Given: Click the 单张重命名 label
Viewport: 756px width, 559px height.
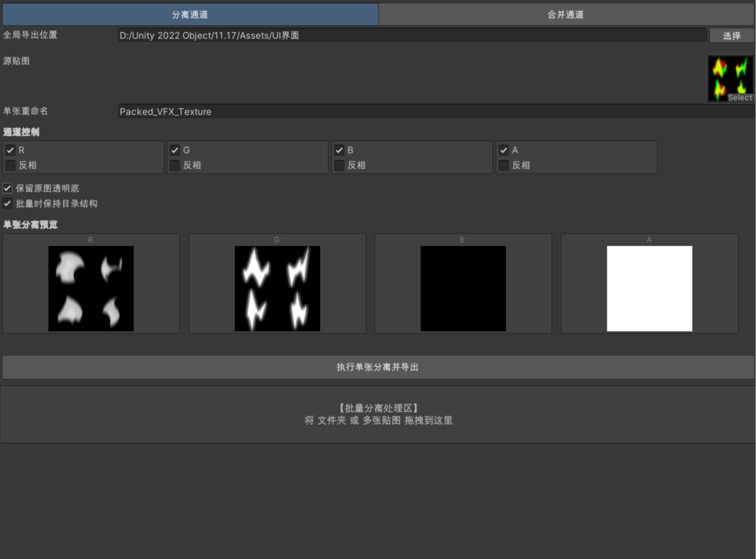Looking at the screenshot, I should pos(26,111).
